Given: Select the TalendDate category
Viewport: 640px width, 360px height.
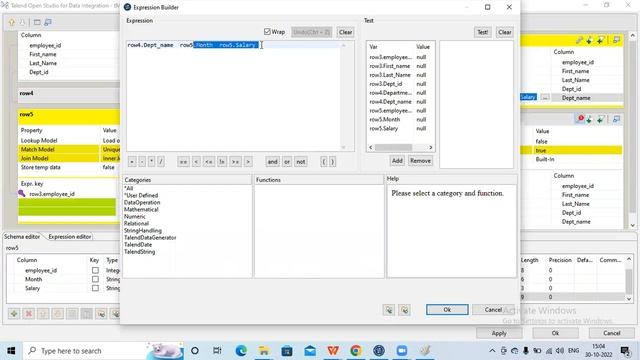Looking at the screenshot, I should (138, 244).
